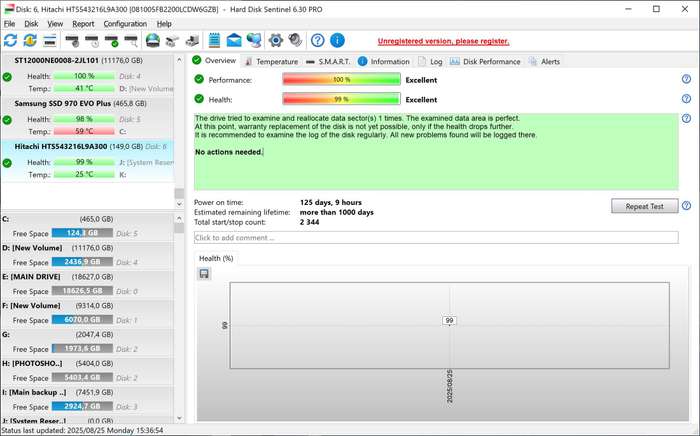Click the grey speaker sound icon

click(x=295, y=40)
